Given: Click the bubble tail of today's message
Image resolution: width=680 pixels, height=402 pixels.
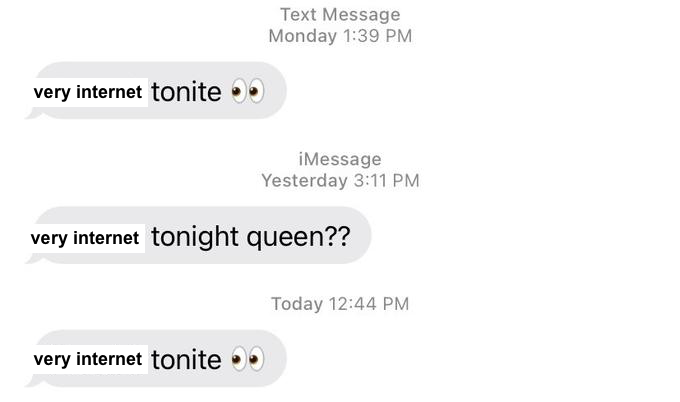Looking at the screenshot, I should (x=32, y=382).
